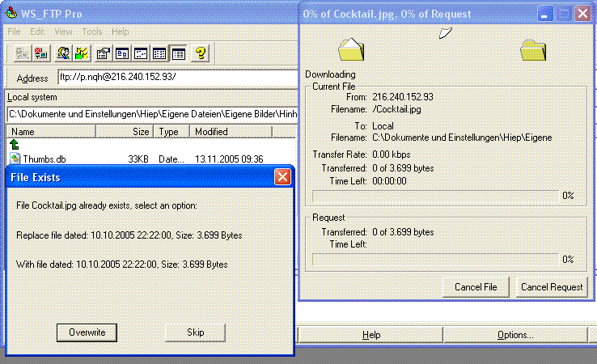
Task: Click the current file progress bar
Action: (435, 196)
